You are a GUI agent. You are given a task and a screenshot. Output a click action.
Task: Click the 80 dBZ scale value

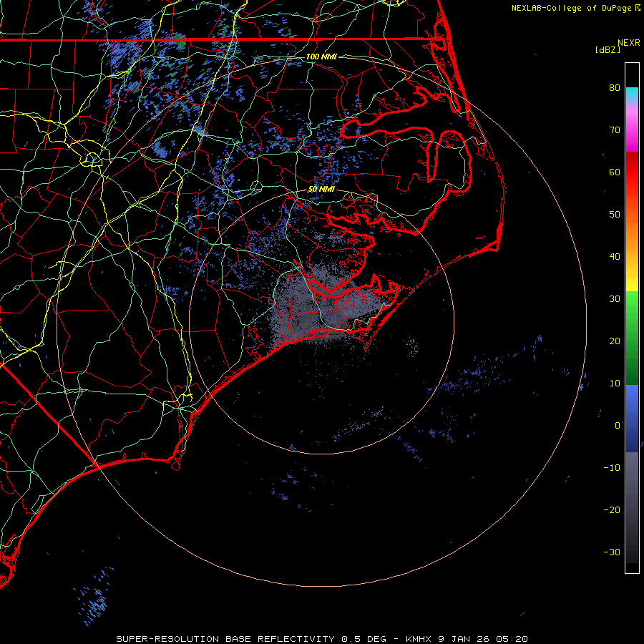click(615, 88)
